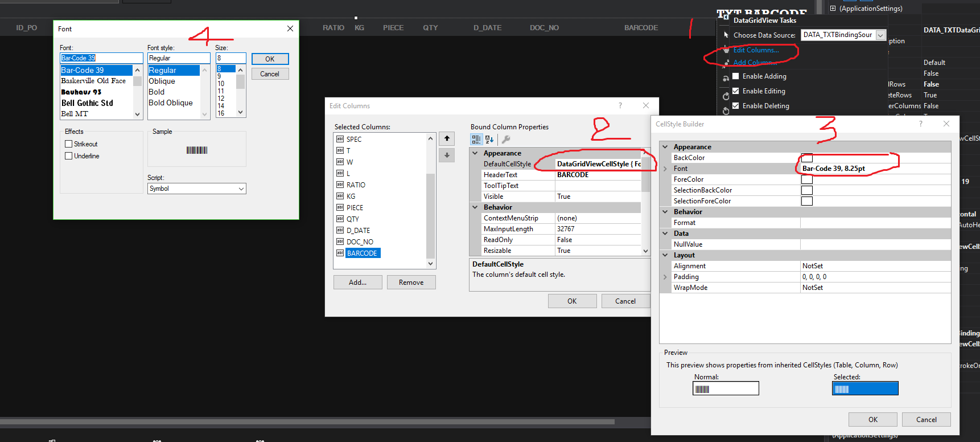The height and width of the screenshot is (442, 980).
Task: Click the ID_PO grid column header
Action: [x=27, y=27]
